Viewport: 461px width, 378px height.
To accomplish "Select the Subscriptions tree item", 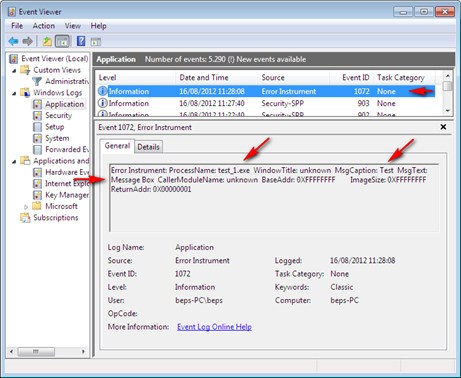I will (x=56, y=218).
